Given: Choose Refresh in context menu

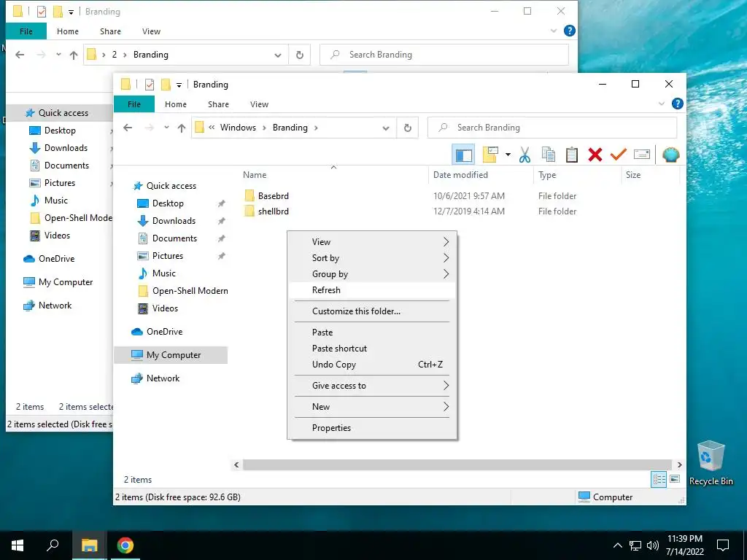Looking at the screenshot, I should point(372,290).
